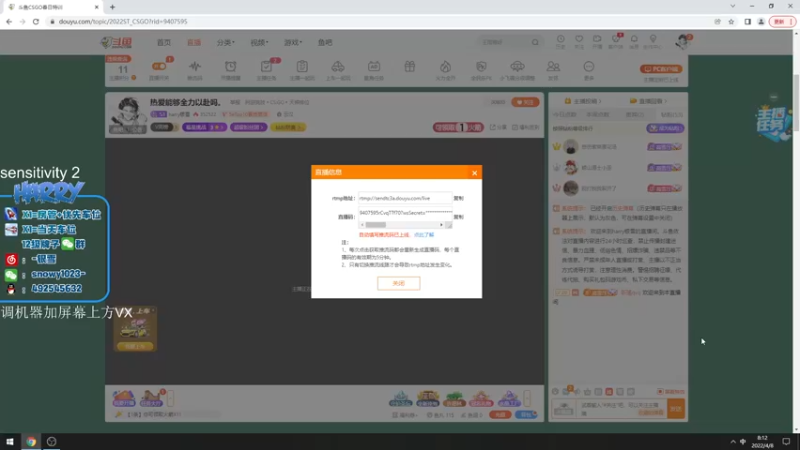Click the flame toolbar icon

445,66
